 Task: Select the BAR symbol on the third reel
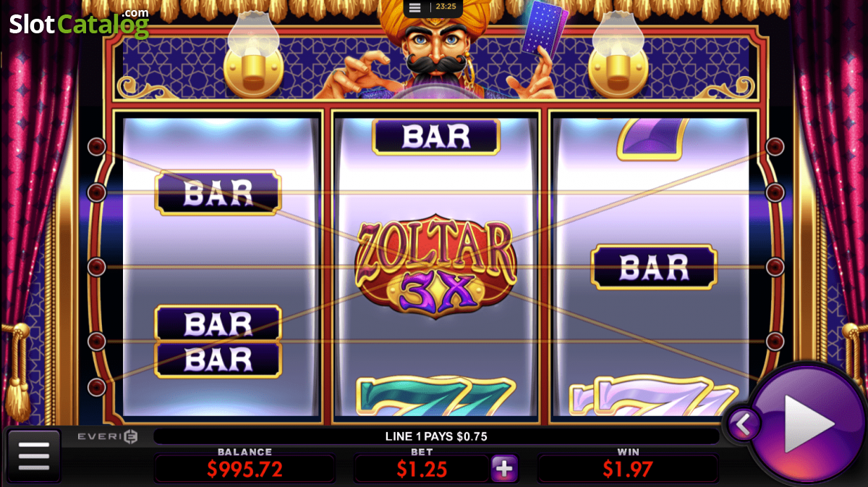[x=654, y=267]
